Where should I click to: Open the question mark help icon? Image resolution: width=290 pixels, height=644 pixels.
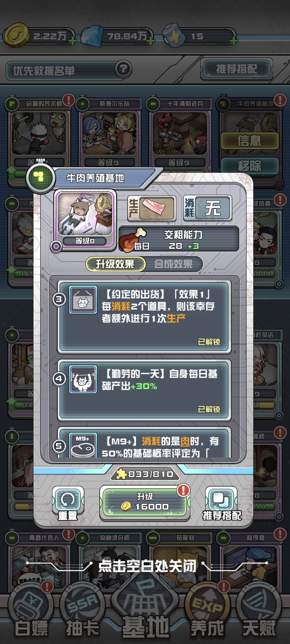[x=124, y=69]
